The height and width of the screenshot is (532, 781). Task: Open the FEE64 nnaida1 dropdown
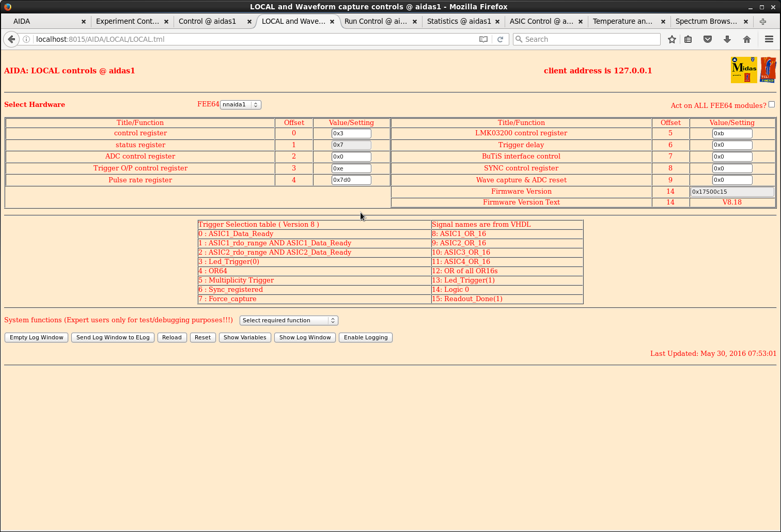coord(241,105)
